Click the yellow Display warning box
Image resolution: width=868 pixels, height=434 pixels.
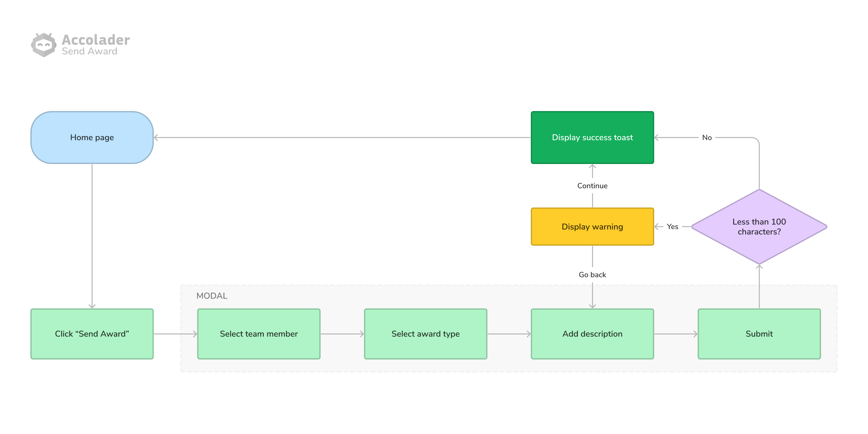click(592, 226)
